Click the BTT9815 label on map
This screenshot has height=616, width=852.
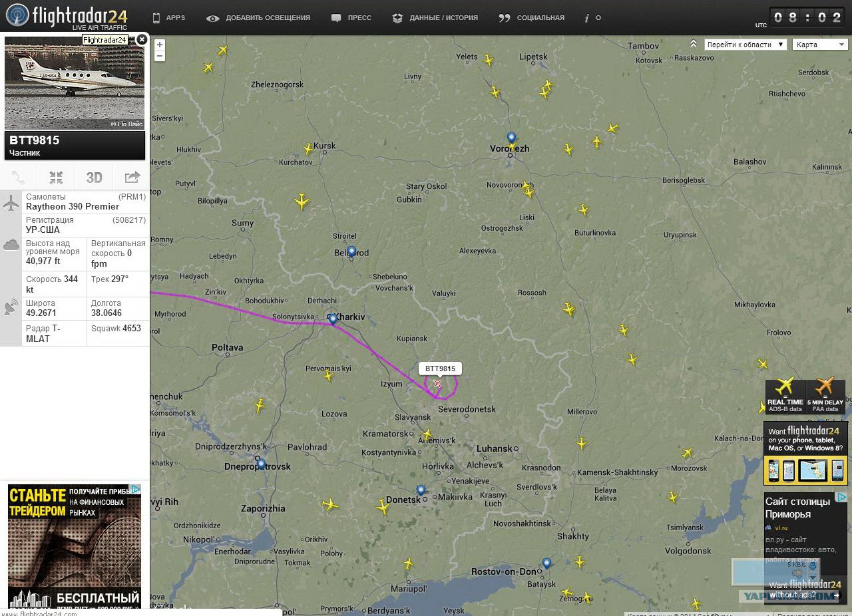[x=440, y=369]
